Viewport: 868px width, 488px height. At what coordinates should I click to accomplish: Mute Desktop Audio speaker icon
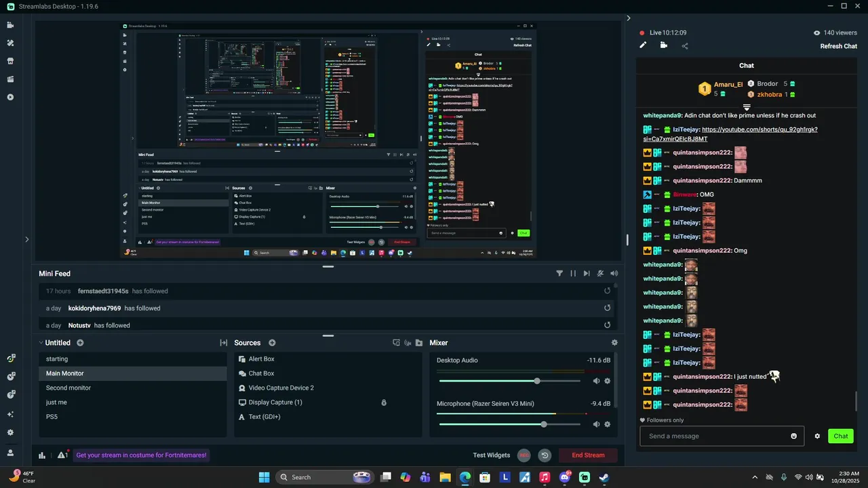(x=596, y=381)
